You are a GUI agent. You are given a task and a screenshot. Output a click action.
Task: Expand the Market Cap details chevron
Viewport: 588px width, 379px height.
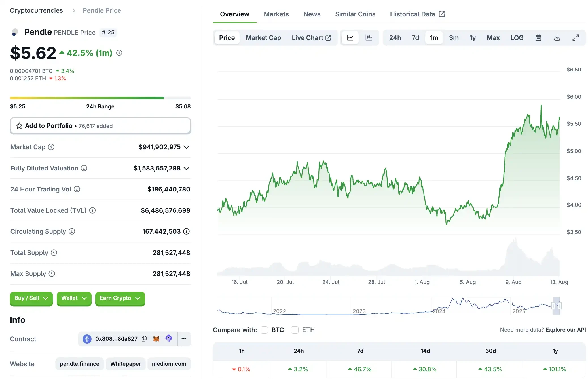(x=186, y=147)
